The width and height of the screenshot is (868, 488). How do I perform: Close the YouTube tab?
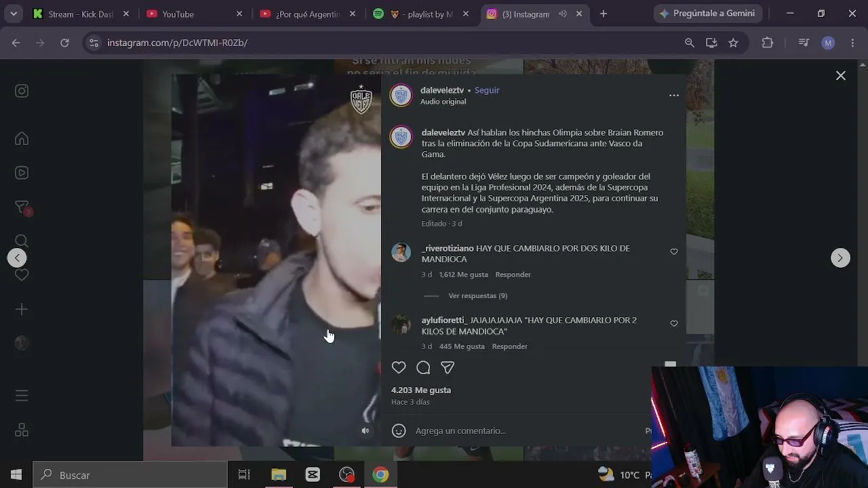(239, 14)
